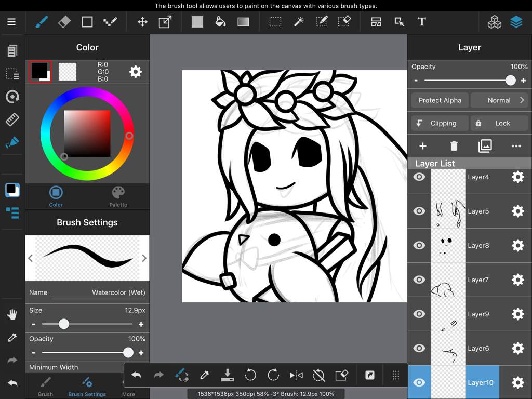
Task: Select the Eraser tool in the top toolbar
Action: pyautogui.click(x=64, y=22)
